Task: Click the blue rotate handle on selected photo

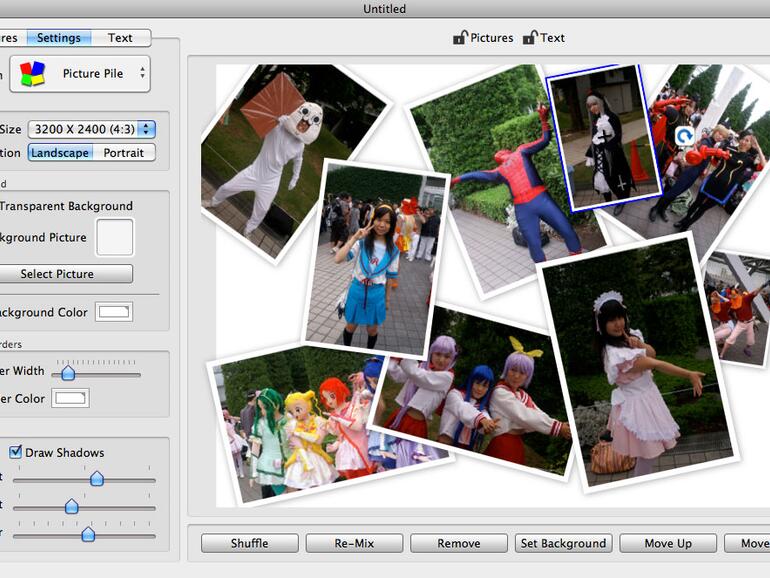Action: 685,136
